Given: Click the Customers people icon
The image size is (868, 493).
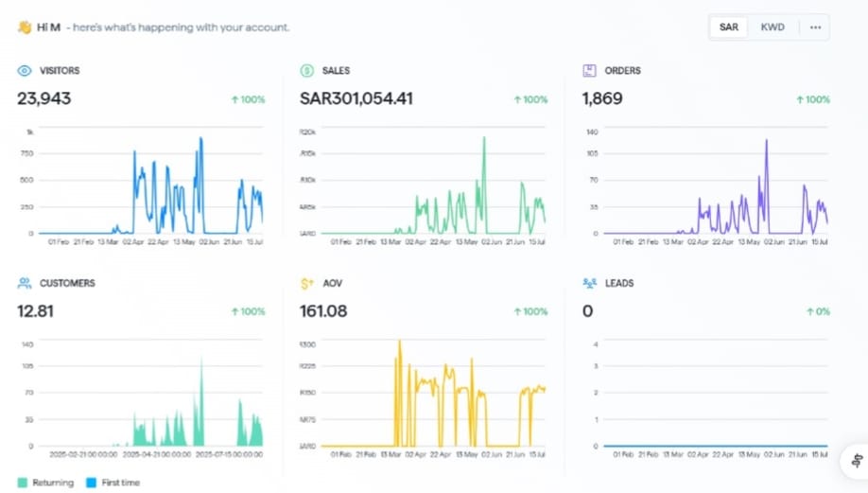Looking at the screenshot, I should point(25,283).
